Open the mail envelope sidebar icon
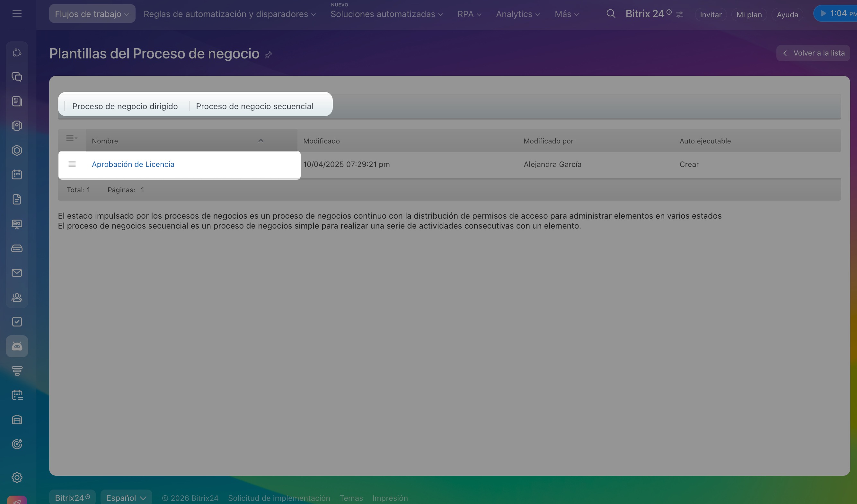 [x=17, y=273]
